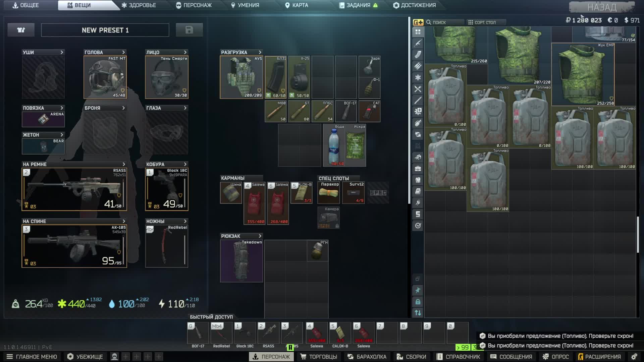Click the НАЗАД button
The image size is (644, 362).
(602, 7)
